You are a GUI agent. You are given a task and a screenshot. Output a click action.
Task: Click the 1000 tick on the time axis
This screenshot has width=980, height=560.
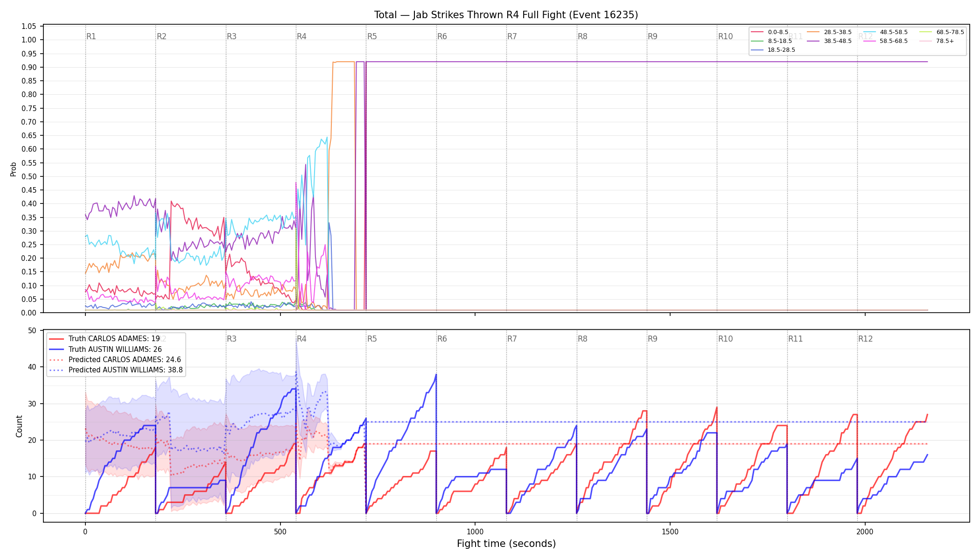click(x=475, y=532)
